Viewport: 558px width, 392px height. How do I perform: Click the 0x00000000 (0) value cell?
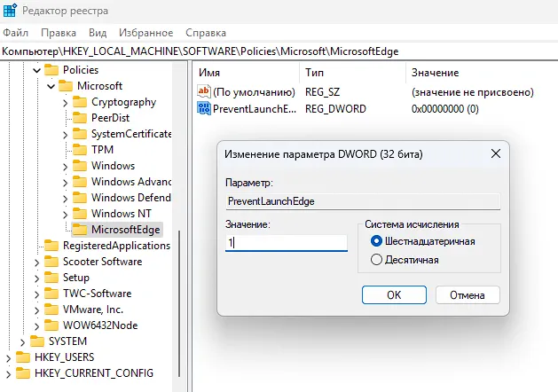(444, 109)
